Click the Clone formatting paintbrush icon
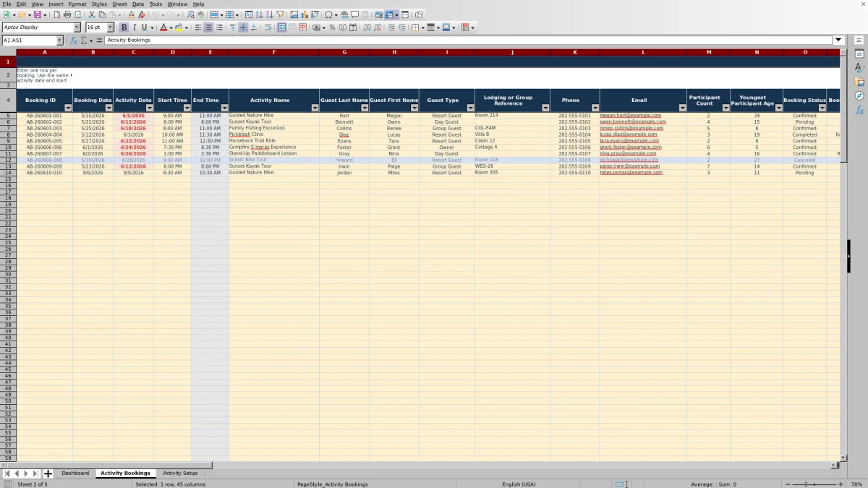 [x=131, y=14]
